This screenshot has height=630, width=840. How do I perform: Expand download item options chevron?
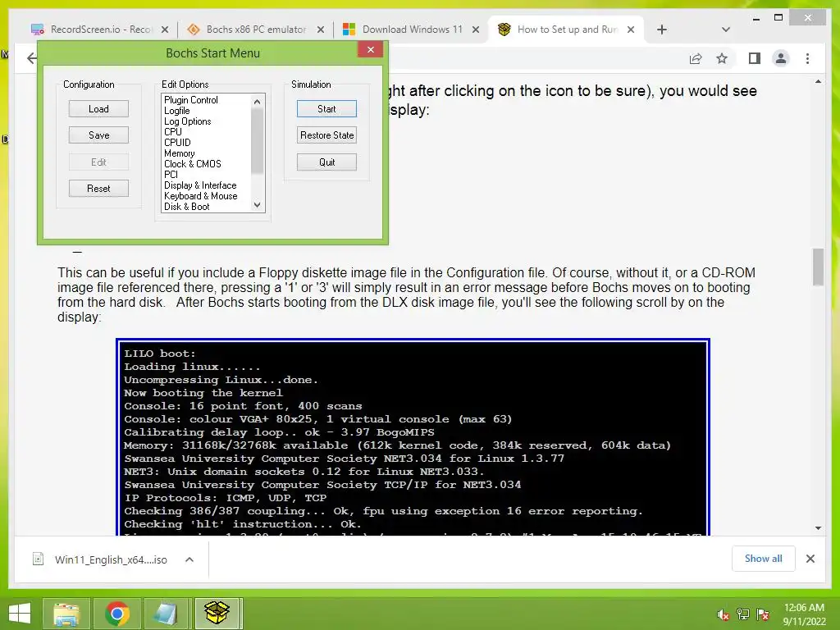click(x=189, y=559)
